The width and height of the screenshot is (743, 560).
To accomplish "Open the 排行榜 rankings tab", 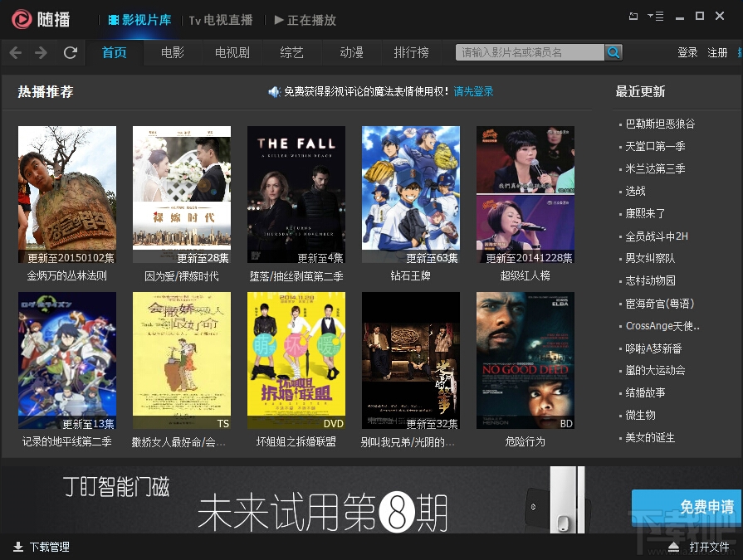I will coord(411,52).
